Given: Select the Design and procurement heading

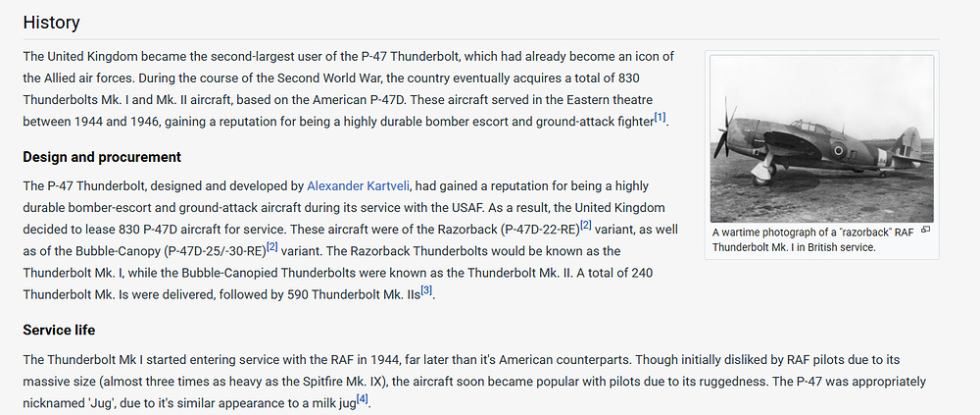Looking at the screenshot, I should tap(102, 157).
